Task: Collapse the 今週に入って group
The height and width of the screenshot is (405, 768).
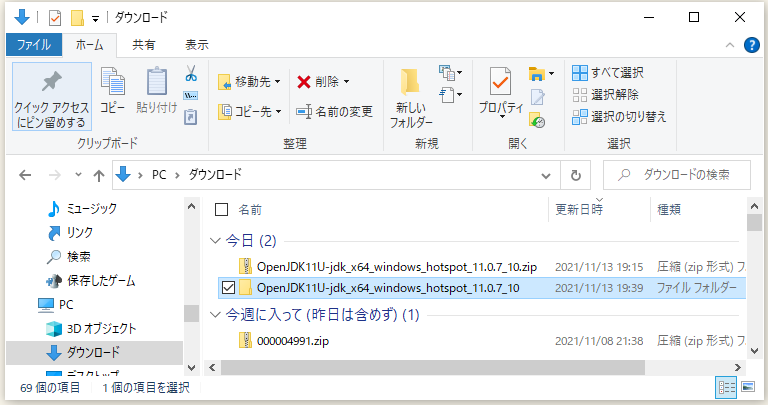Action: click(x=215, y=314)
